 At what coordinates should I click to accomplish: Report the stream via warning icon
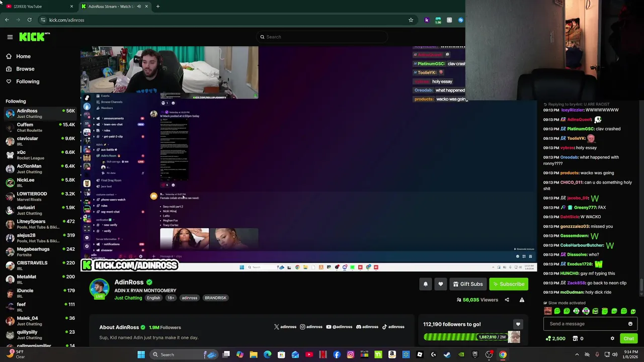point(522,300)
